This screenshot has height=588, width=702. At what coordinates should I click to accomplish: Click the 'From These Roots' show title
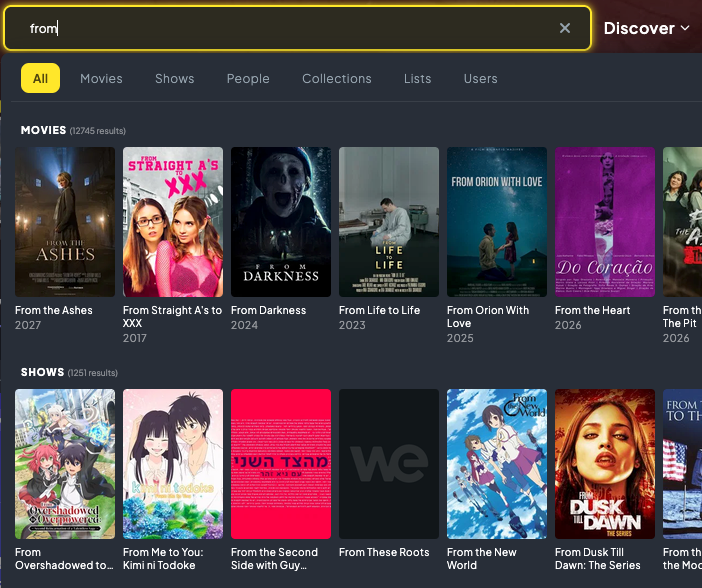click(384, 552)
